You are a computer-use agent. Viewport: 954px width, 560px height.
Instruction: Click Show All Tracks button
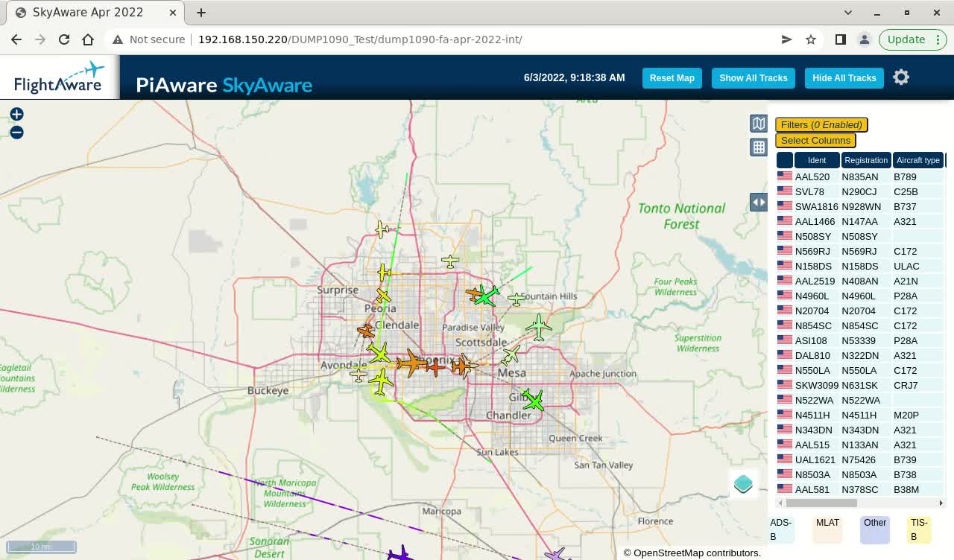(x=753, y=78)
